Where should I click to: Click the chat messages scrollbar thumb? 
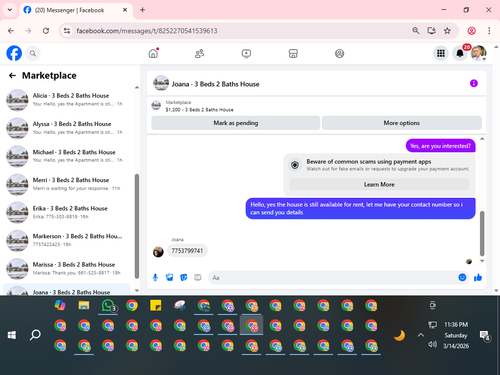click(x=482, y=233)
